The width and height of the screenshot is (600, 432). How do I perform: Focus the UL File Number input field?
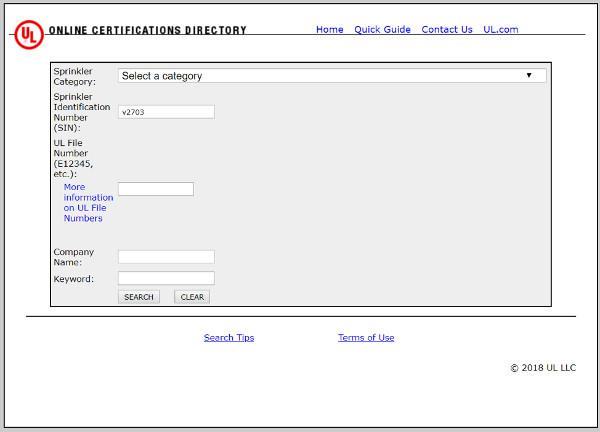click(156, 189)
